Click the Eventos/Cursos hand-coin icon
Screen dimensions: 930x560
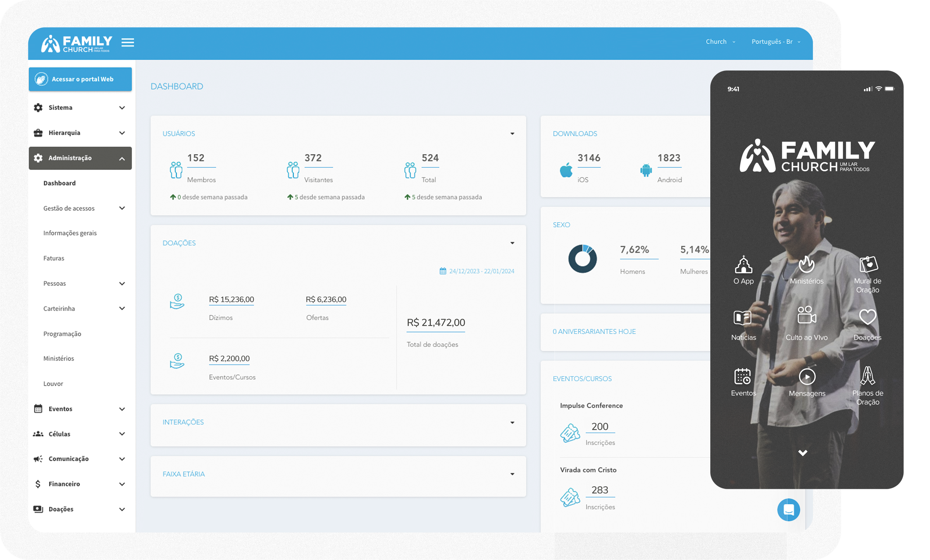point(177,361)
